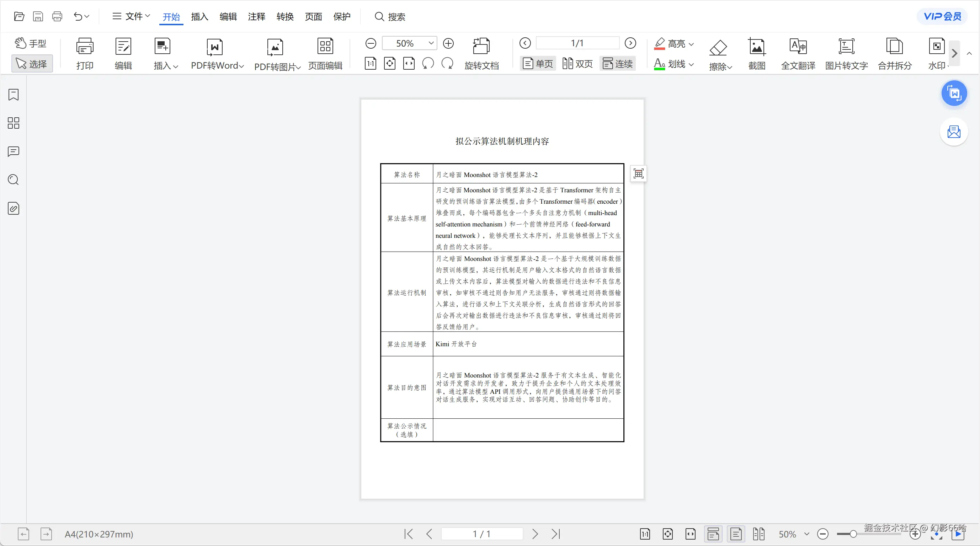Open the bookmarks sidebar panel
This screenshot has height=546, width=980.
[x=13, y=94]
